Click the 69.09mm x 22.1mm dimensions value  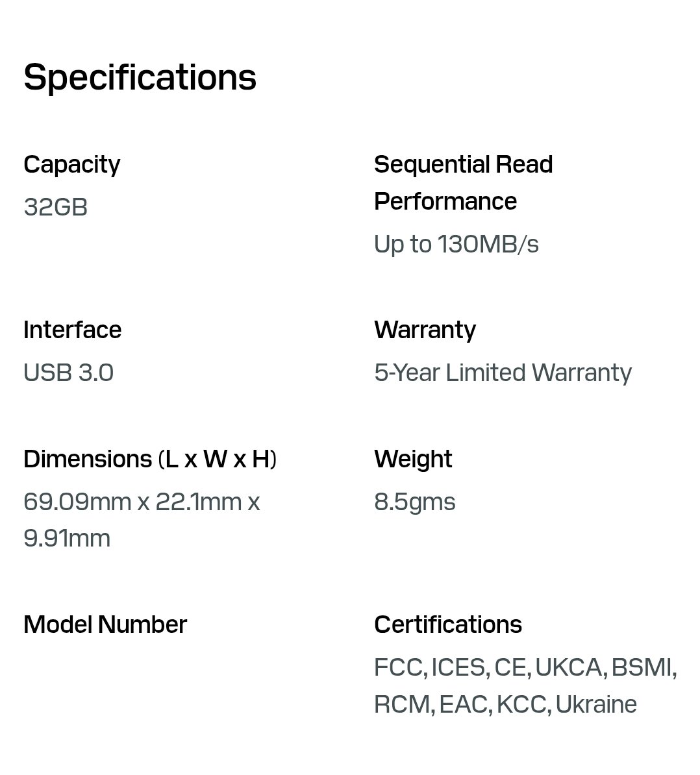141,502
